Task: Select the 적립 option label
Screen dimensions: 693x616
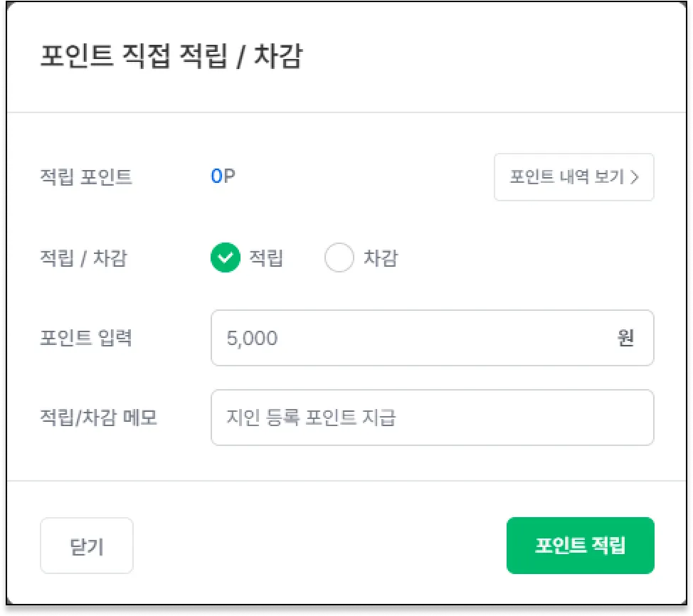Action: (266, 258)
